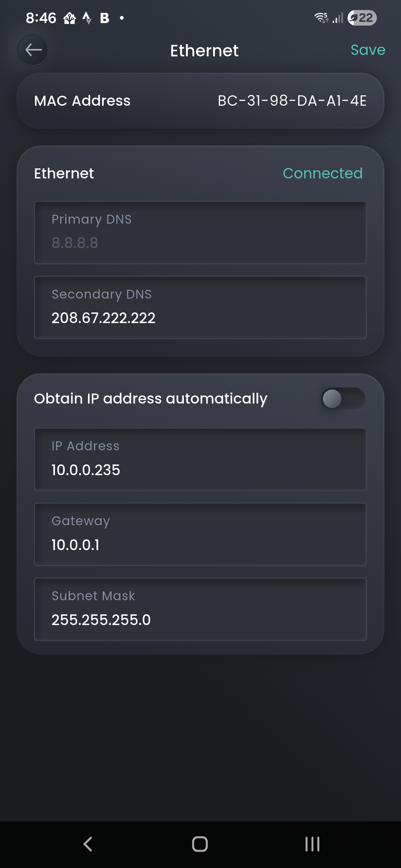Tap the Subnet Mask field
Screen dimensions: 401x868
tap(200, 609)
